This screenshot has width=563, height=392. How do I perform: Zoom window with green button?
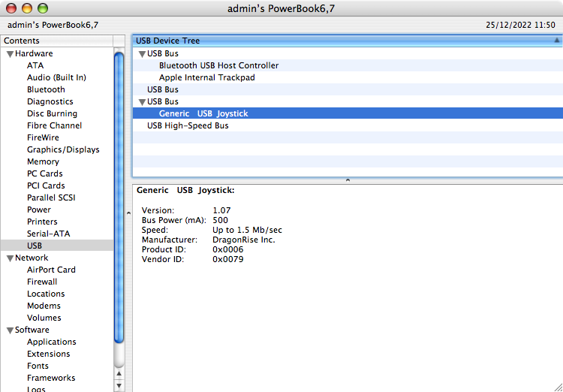43,8
